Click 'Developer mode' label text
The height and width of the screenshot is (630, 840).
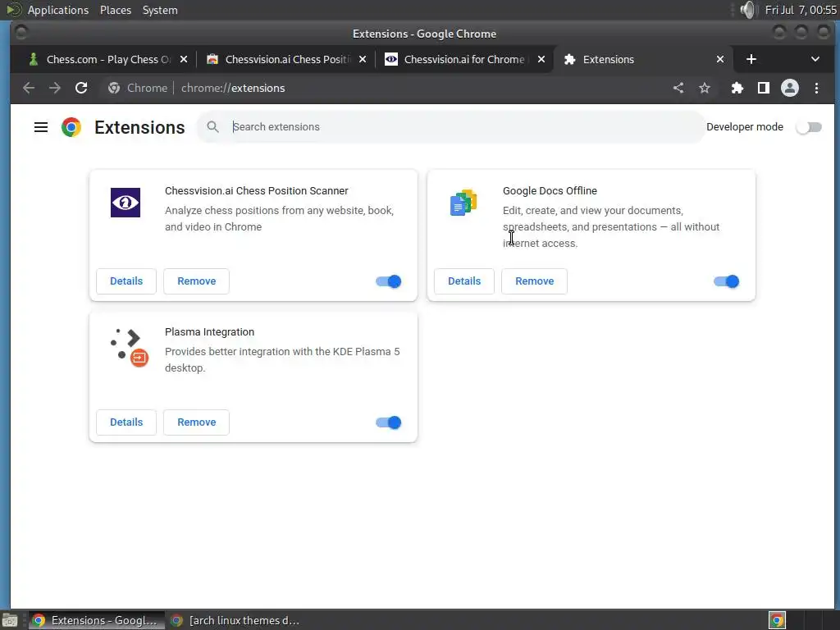coord(745,127)
